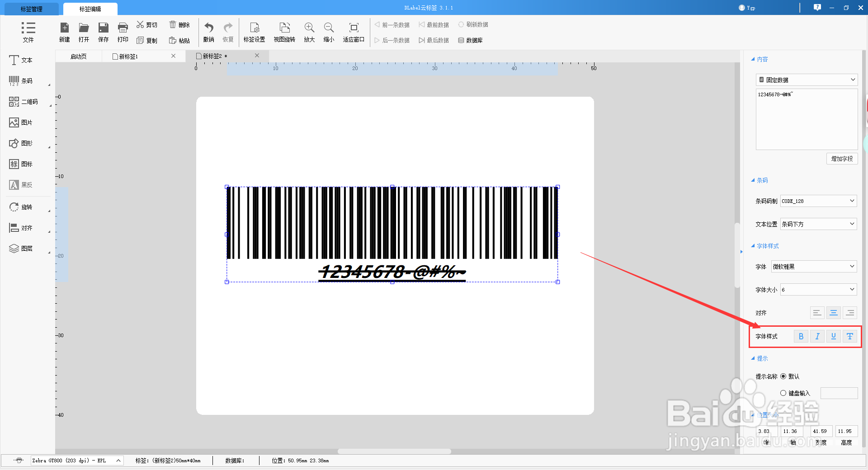868x470 pixels.
Task: Open the 文本位置 dropdown
Action: click(x=819, y=224)
